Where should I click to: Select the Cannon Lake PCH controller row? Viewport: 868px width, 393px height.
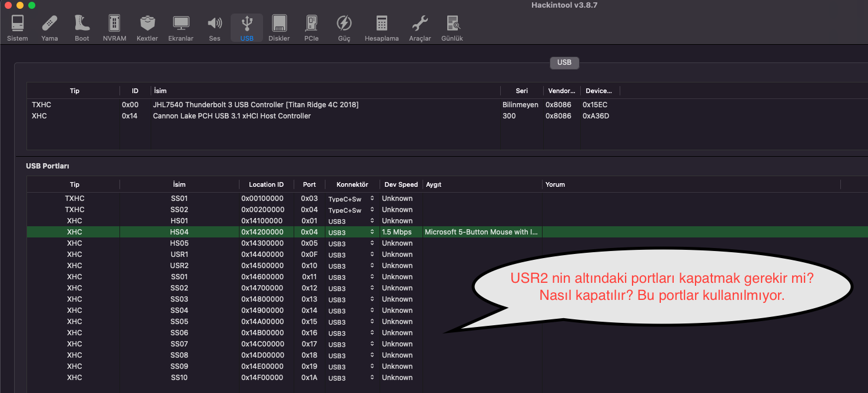pyautogui.click(x=232, y=116)
